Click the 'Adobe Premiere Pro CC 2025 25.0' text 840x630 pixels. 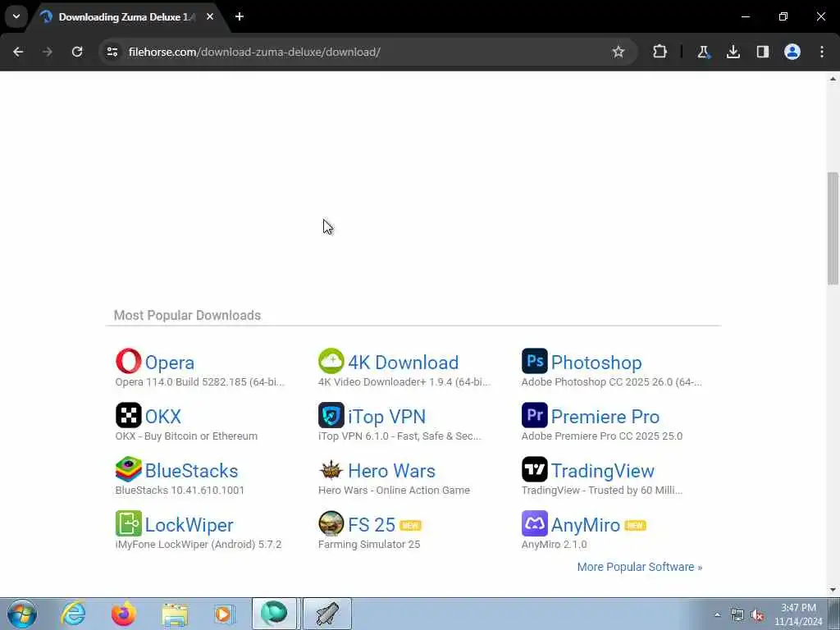[601, 436]
